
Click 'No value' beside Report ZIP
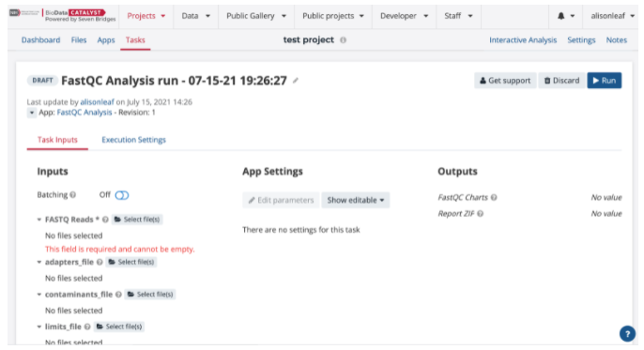coord(606,213)
